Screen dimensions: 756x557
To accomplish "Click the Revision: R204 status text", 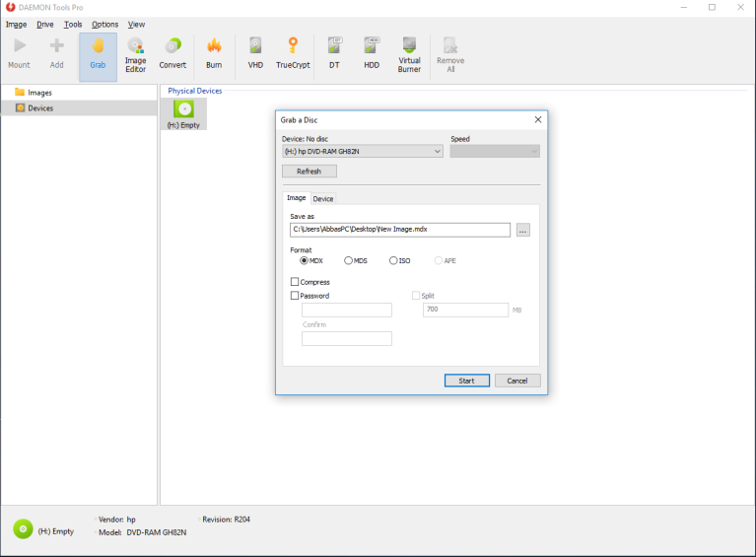I will pos(226,520).
